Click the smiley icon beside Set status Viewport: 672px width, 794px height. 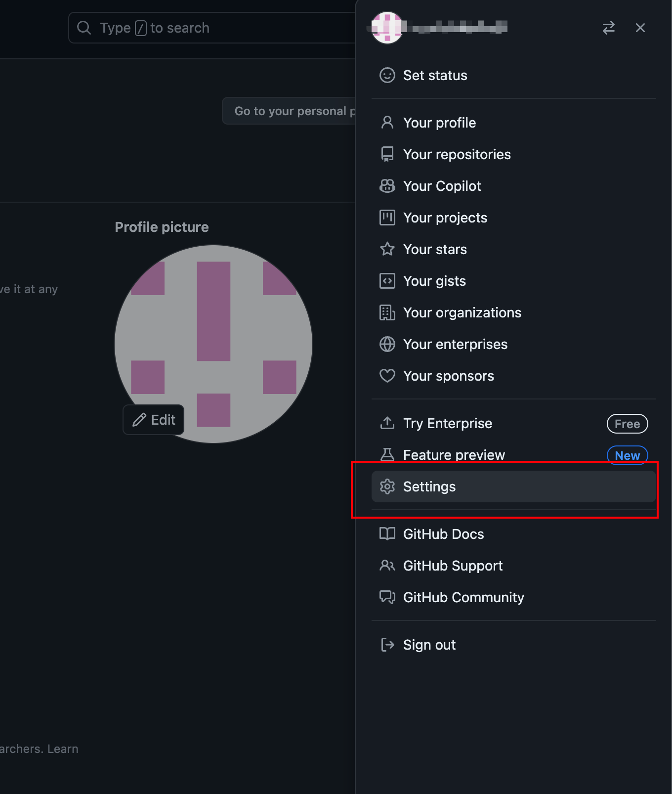coord(387,75)
